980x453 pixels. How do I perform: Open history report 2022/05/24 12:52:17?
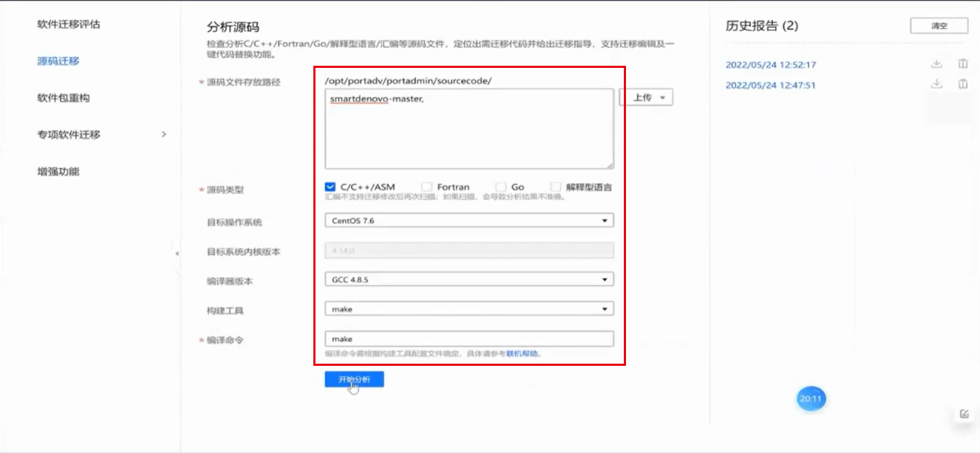[x=771, y=64]
